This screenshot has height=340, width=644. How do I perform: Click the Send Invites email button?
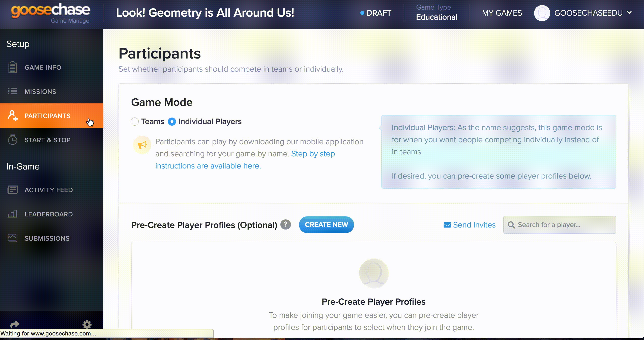pyautogui.click(x=469, y=224)
